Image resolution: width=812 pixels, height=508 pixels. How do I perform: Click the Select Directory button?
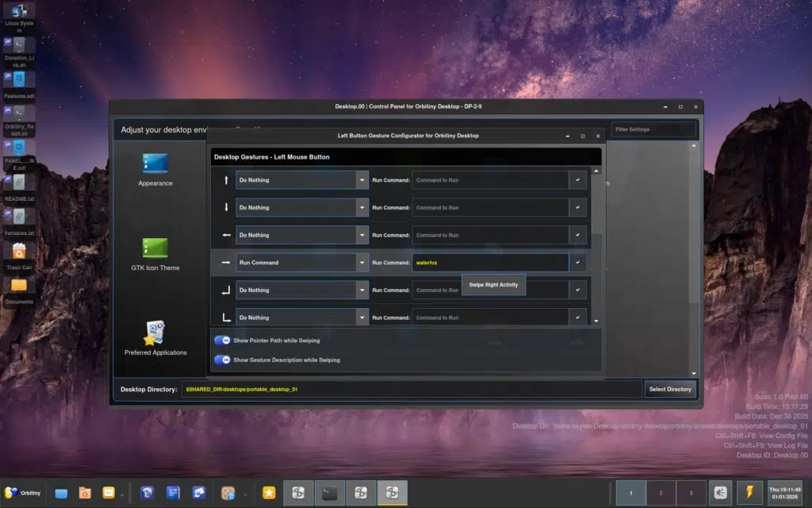coord(670,389)
